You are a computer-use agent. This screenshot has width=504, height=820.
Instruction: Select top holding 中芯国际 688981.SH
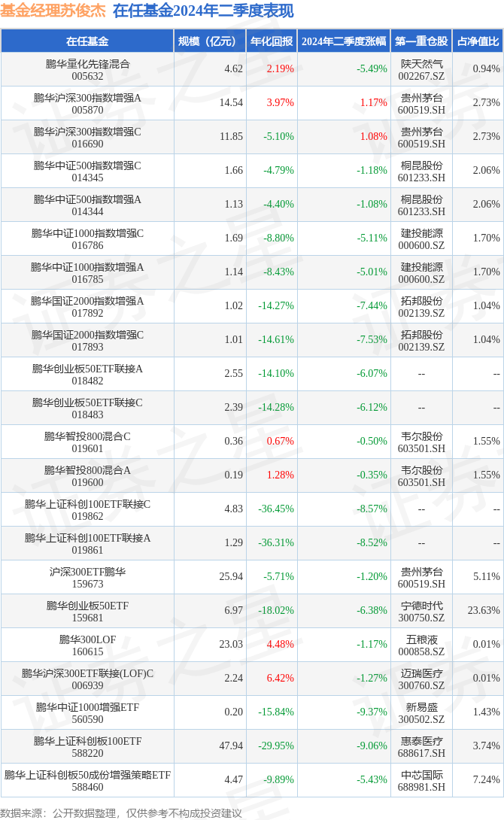[x=421, y=781]
